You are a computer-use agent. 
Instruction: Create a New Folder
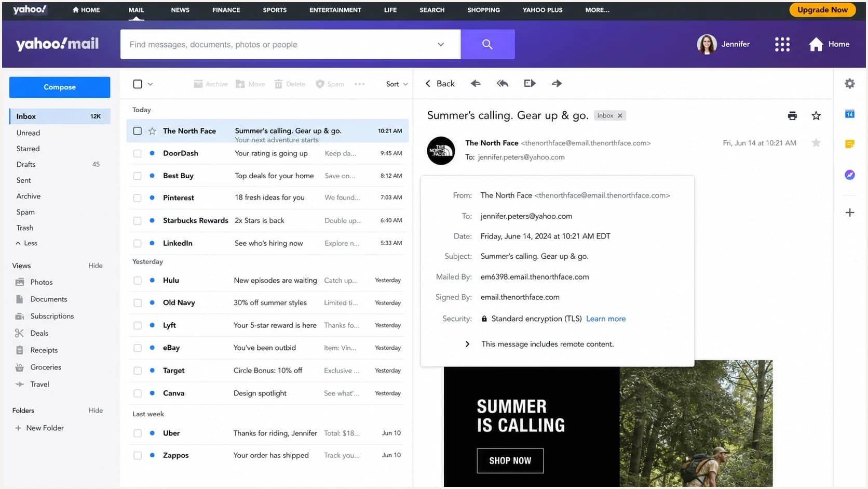pos(39,428)
